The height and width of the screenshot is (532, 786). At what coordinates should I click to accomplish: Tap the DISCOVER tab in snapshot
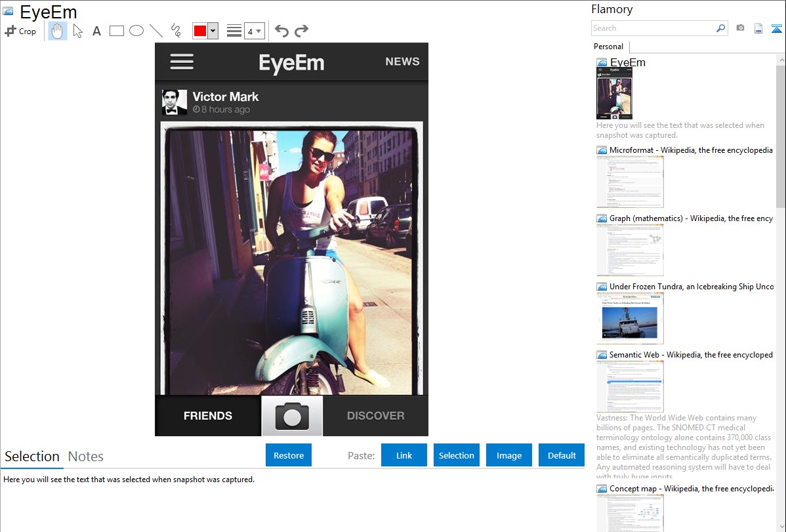pyautogui.click(x=375, y=416)
